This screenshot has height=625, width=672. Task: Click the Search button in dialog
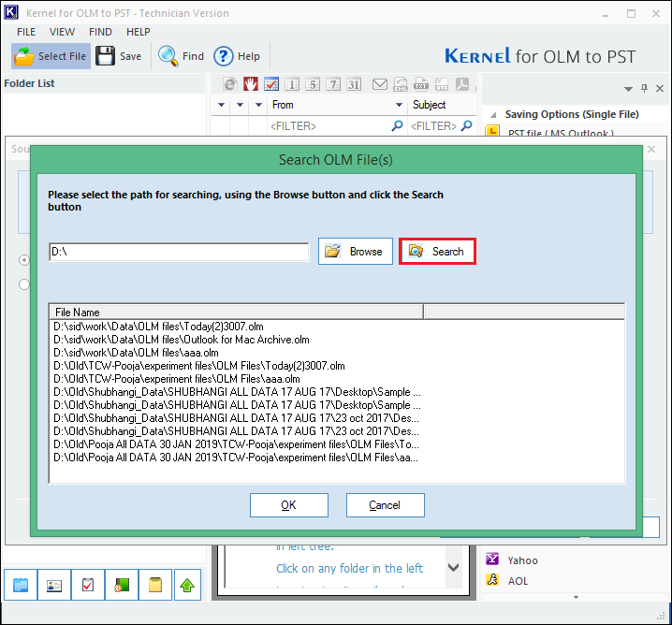pyautogui.click(x=437, y=251)
